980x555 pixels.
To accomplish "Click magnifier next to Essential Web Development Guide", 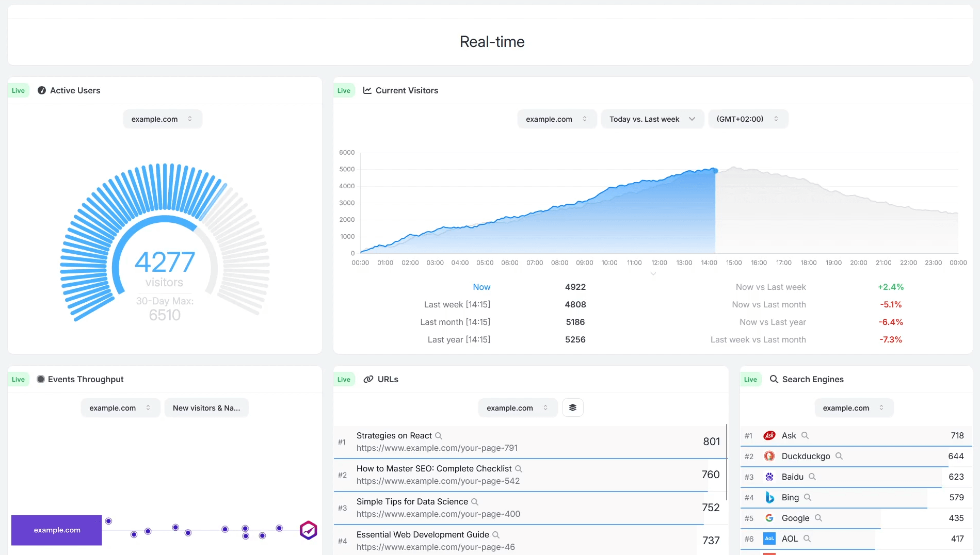I will [x=496, y=535].
